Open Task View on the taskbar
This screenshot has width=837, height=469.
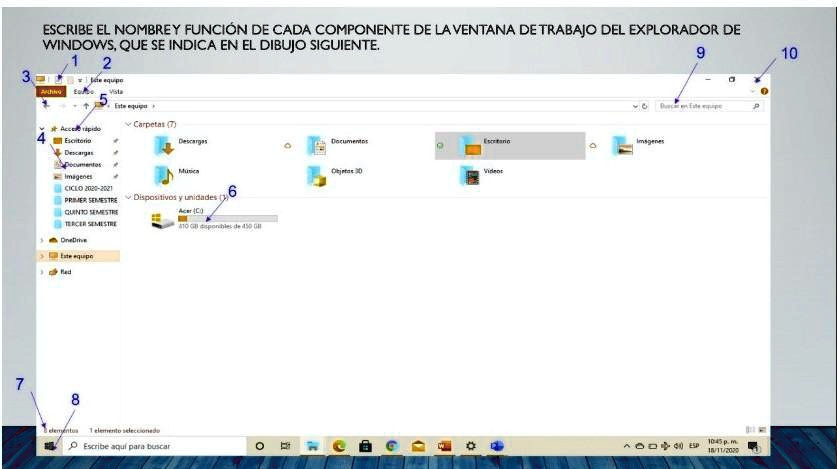[x=286, y=446]
